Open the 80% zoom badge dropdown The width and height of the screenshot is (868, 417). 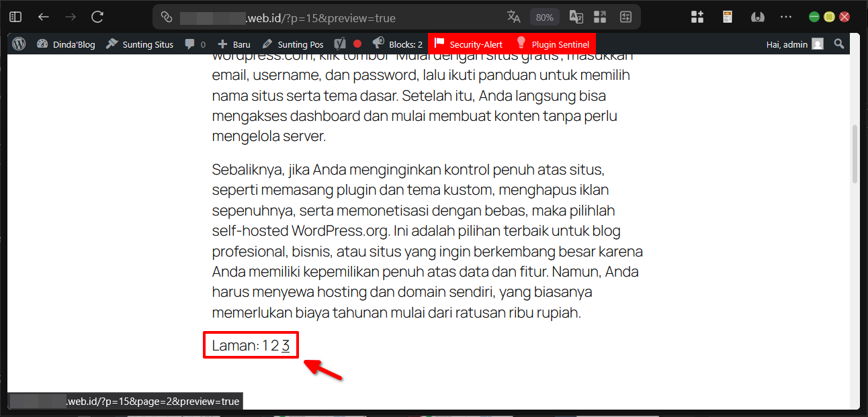tap(544, 17)
